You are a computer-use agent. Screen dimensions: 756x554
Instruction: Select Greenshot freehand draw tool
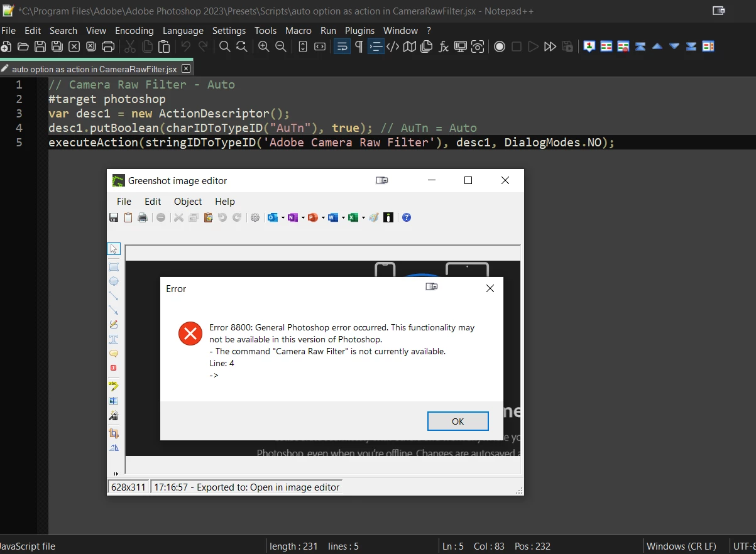point(114,325)
